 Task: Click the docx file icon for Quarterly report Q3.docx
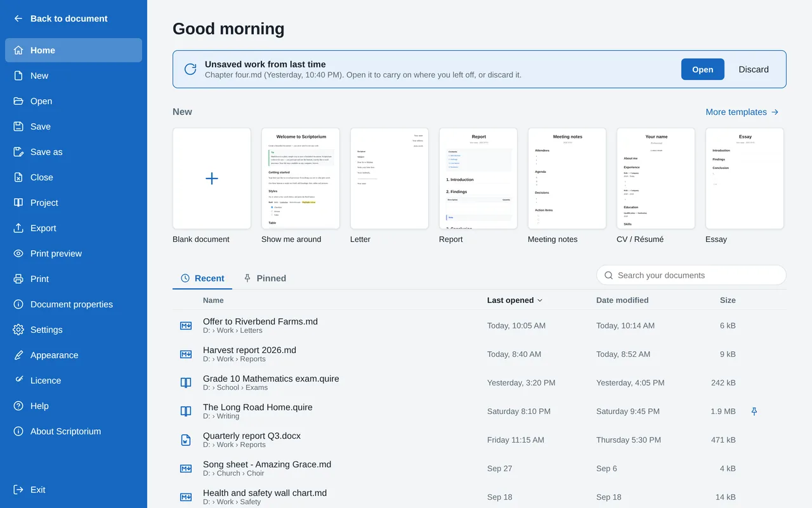point(186,440)
